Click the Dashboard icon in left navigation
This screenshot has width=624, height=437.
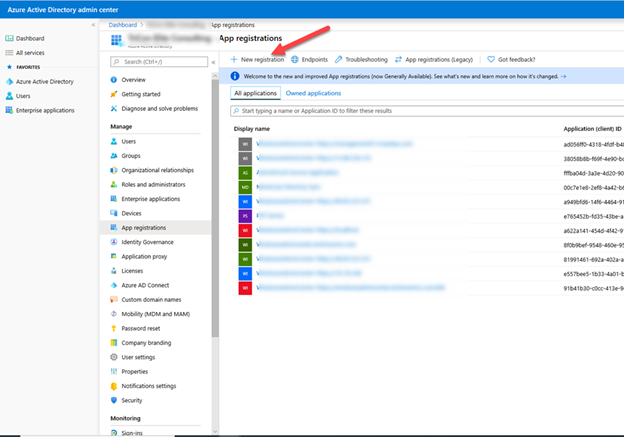tap(9, 38)
